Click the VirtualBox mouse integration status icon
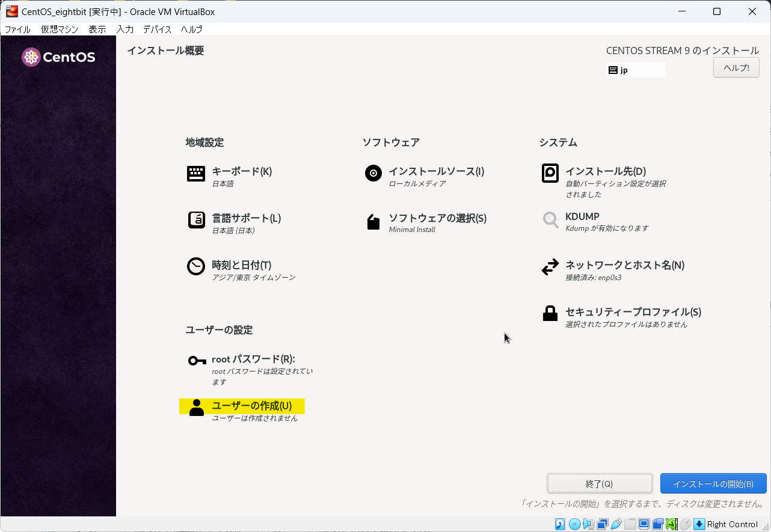This screenshot has height=532, width=771. pyautogui.click(x=685, y=524)
